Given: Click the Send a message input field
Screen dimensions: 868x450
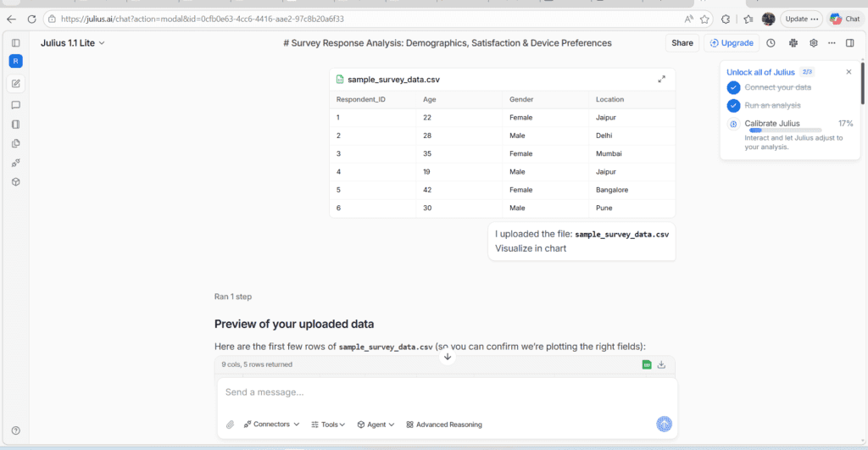Looking at the screenshot, I should coord(448,392).
